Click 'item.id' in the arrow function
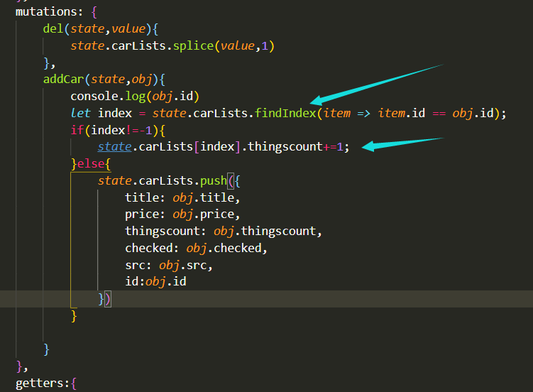The height and width of the screenshot is (392, 533). point(402,113)
